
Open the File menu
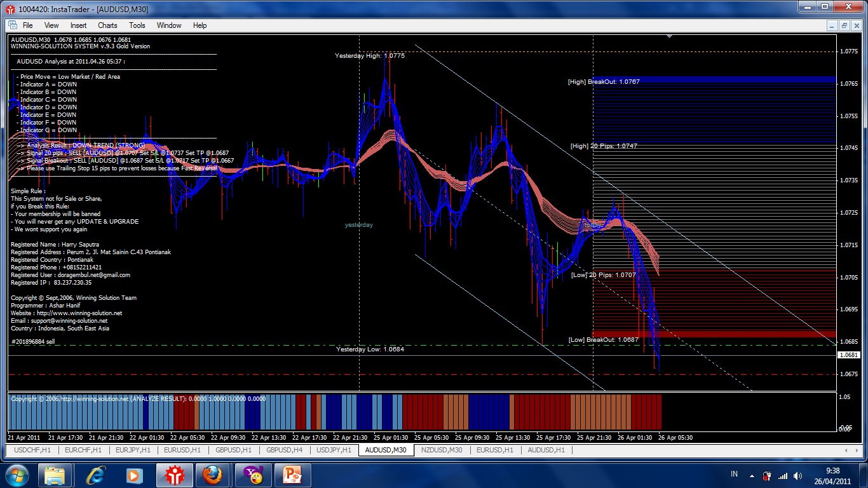click(x=27, y=25)
